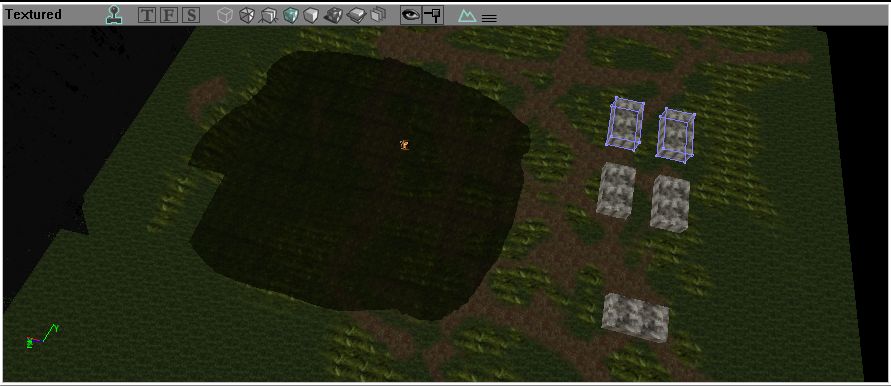Choose the faceted polygon cube render icon
Viewport: 891px width, 386px height.
tap(247, 15)
